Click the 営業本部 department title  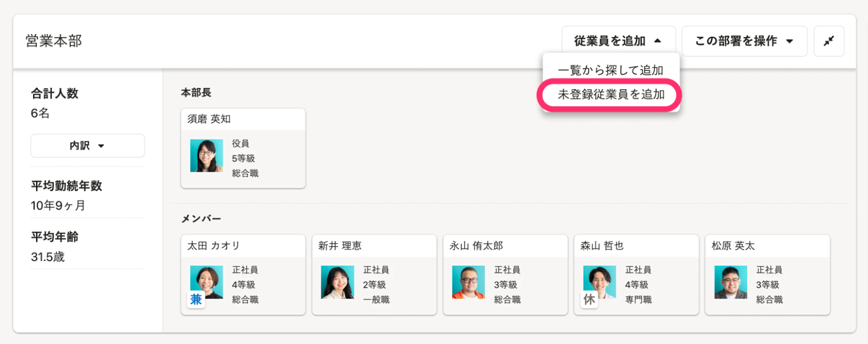pos(54,41)
